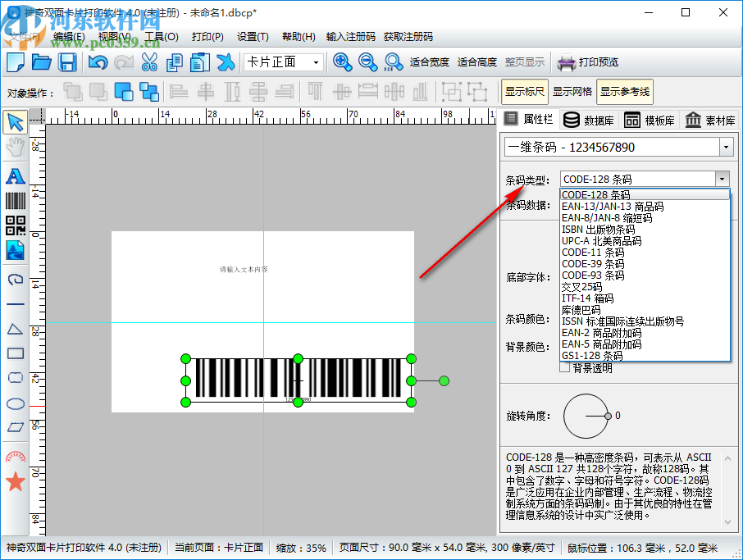743x560 pixels.
Task: Select the barcode object on the canvas
Action: (x=298, y=380)
